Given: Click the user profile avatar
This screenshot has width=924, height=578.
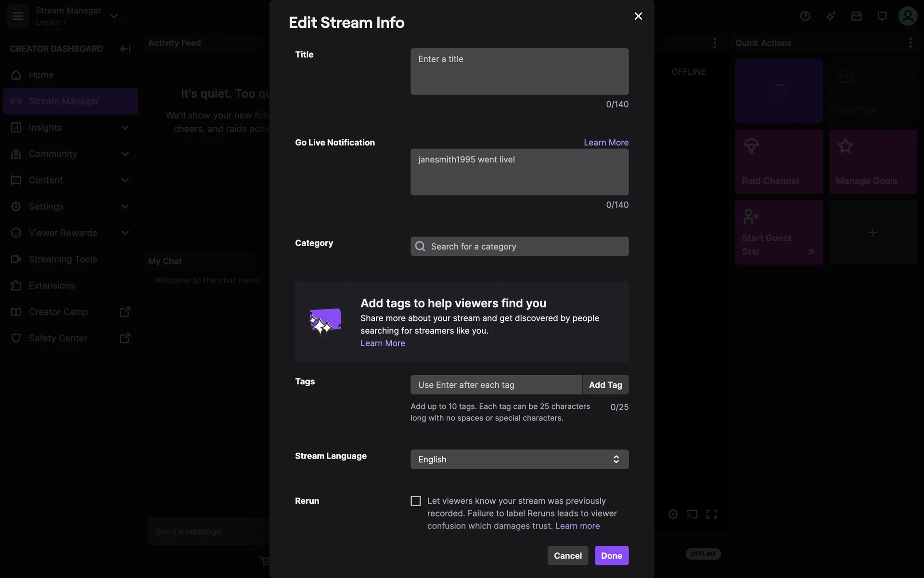Looking at the screenshot, I should 907,16.
